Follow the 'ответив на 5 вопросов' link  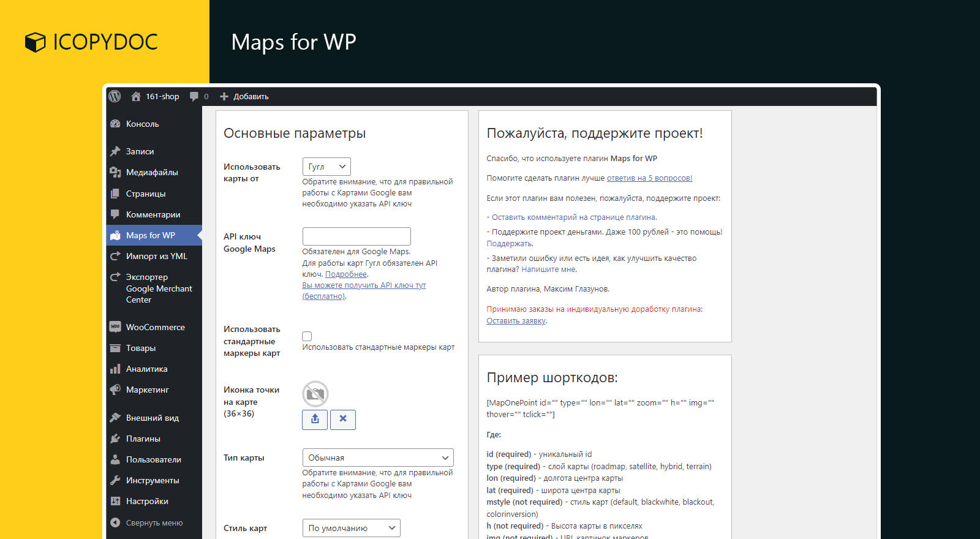click(x=649, y=178)
